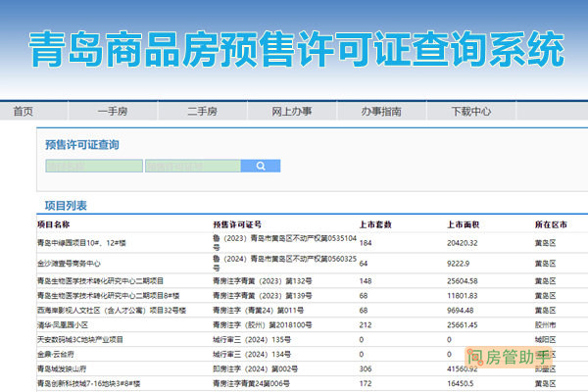This screenshot has width=588, height=392.
Task: Open the 首页 navigation tab
Action: [x=24, y=112]
